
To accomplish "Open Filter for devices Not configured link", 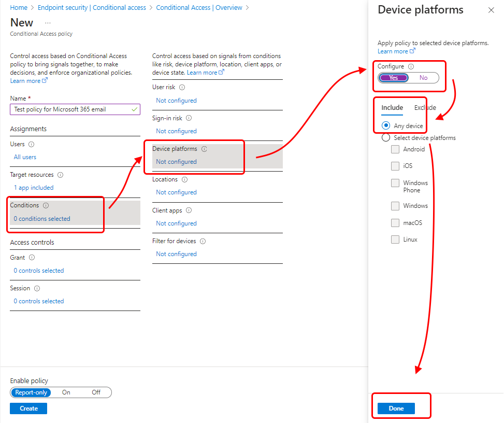I will [176, 254].
